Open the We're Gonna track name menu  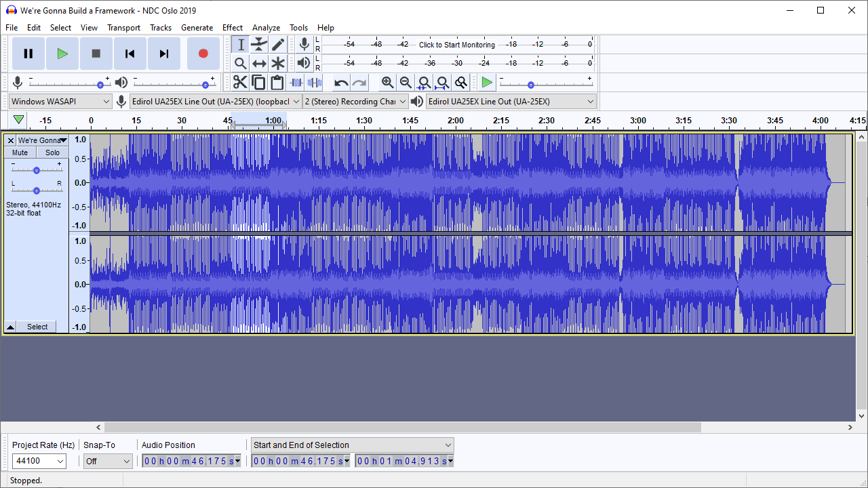43,140
